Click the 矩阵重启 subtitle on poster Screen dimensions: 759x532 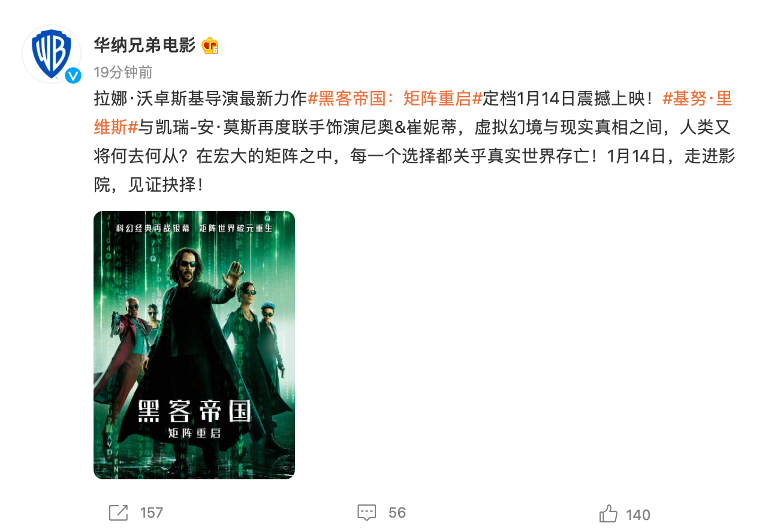(x=194, y=433)
